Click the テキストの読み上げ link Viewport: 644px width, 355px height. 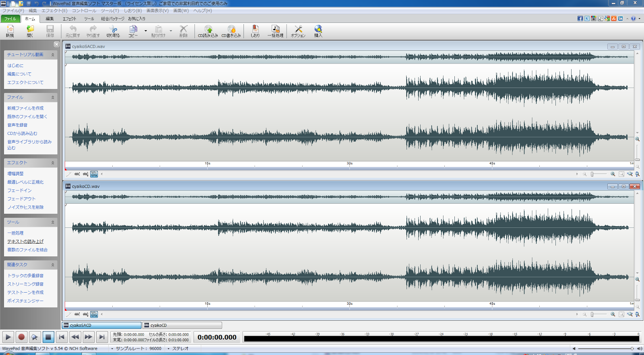[25, 241]
